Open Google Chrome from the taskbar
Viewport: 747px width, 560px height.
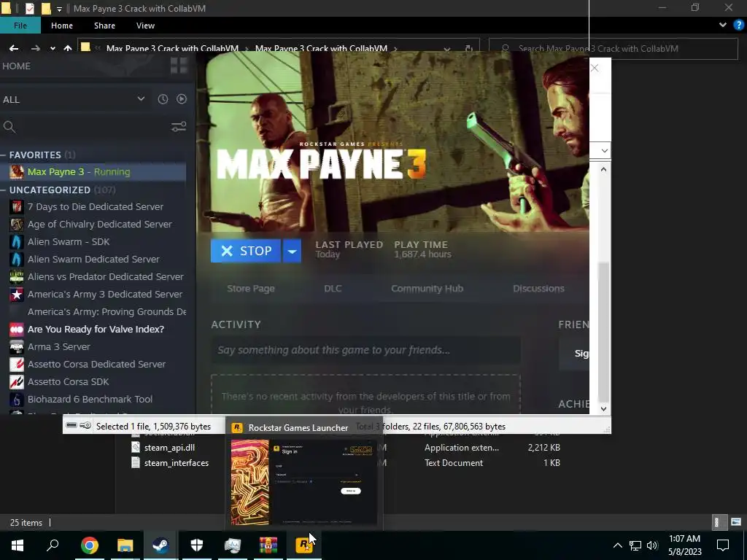[x=89, y=545]
